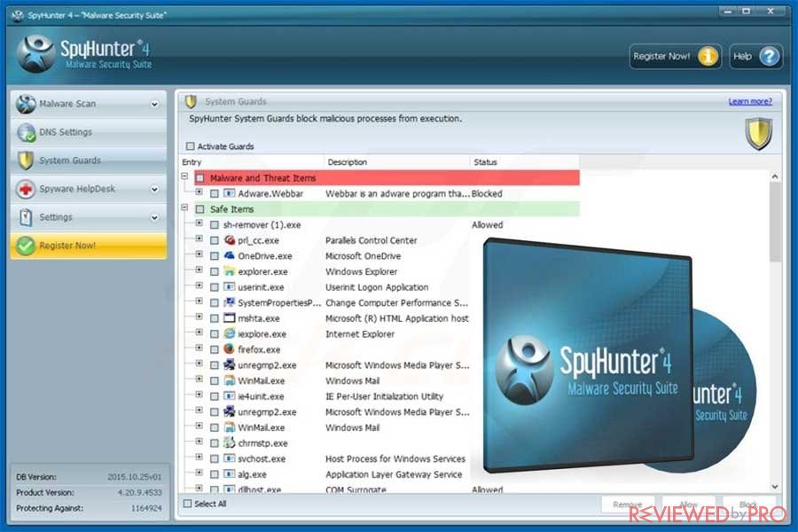Expand the Malware Scan dropdown arrow
This screenshot has height=532, width=798.
pyautogui.click(x=154, y=104)
